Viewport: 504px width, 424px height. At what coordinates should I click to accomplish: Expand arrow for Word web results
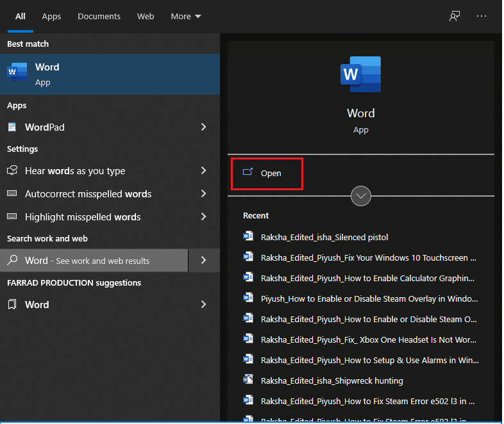[203, 261]
